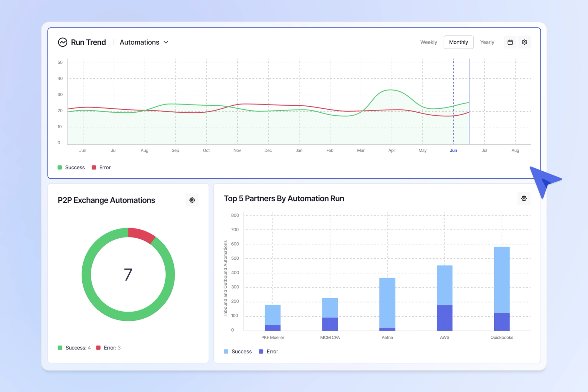The image size is (588, 392).
Task: Open the calendar date picker icon
Action: (510, 42)
